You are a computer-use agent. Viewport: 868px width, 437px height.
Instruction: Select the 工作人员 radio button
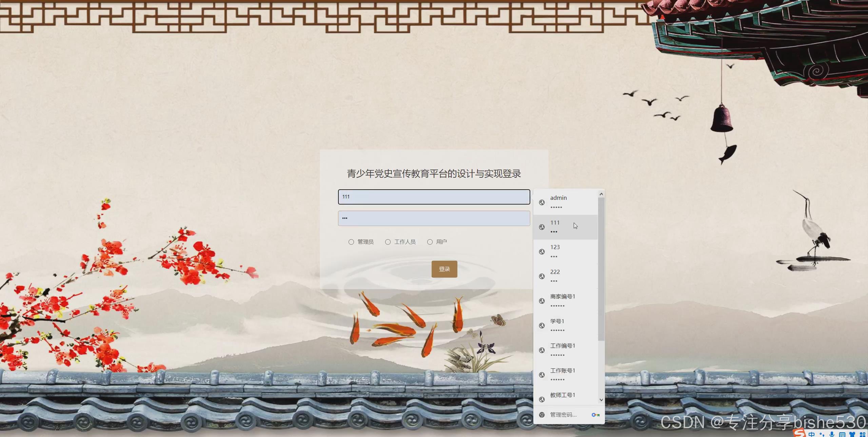(x=388, y=242)
